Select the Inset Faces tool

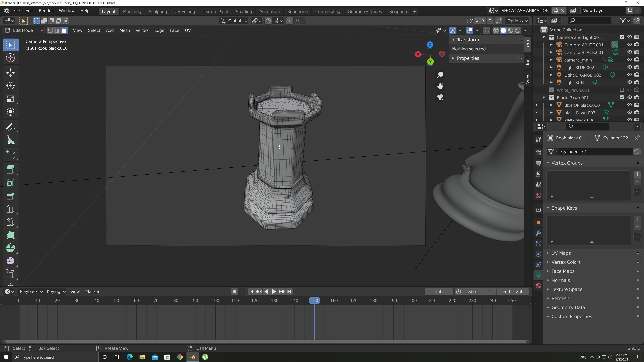point(11,183)
